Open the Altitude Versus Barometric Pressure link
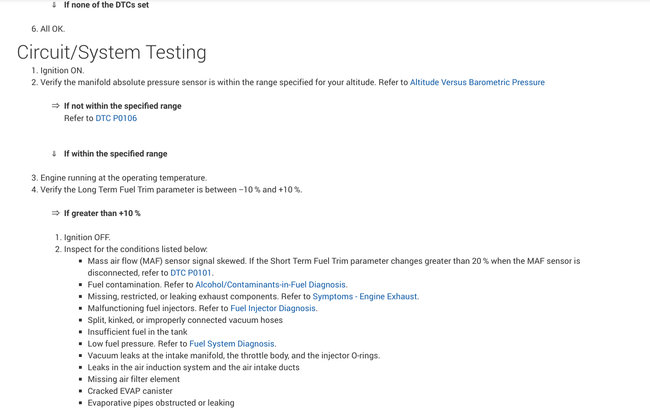 coord(477,82)
